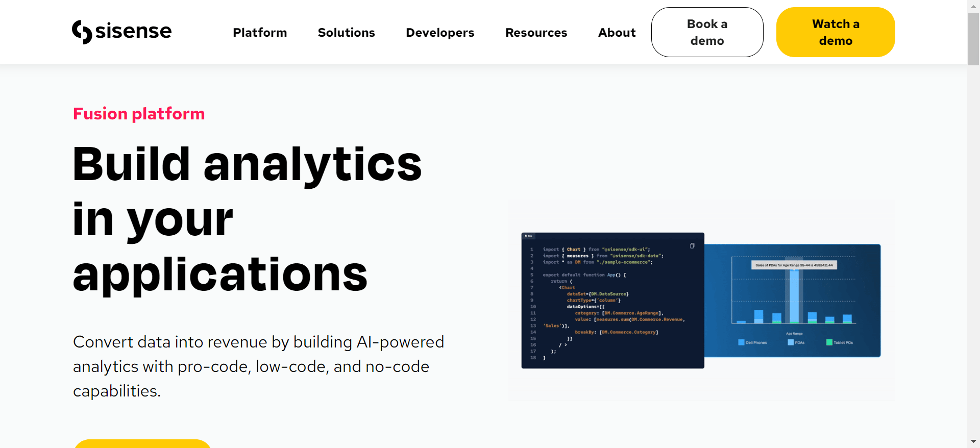
Task: Click the Convert data into revenue paragraph
Action: tap(259, 366)
